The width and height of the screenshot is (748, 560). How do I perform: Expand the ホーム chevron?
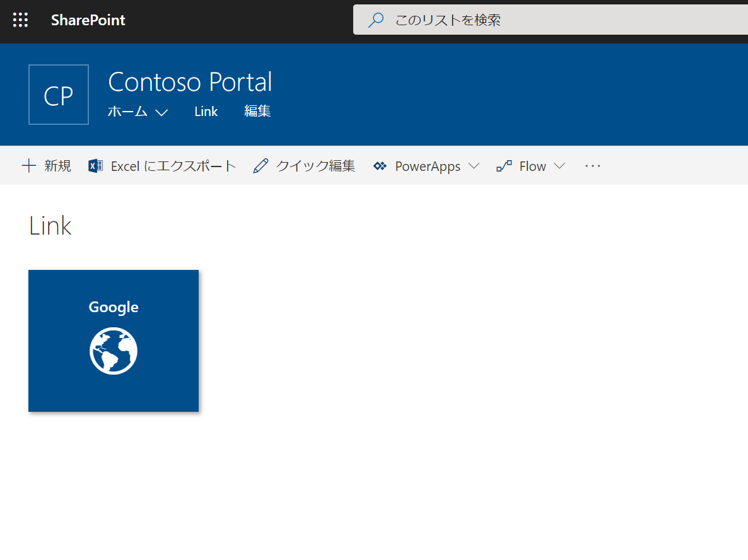pos(161,113)
